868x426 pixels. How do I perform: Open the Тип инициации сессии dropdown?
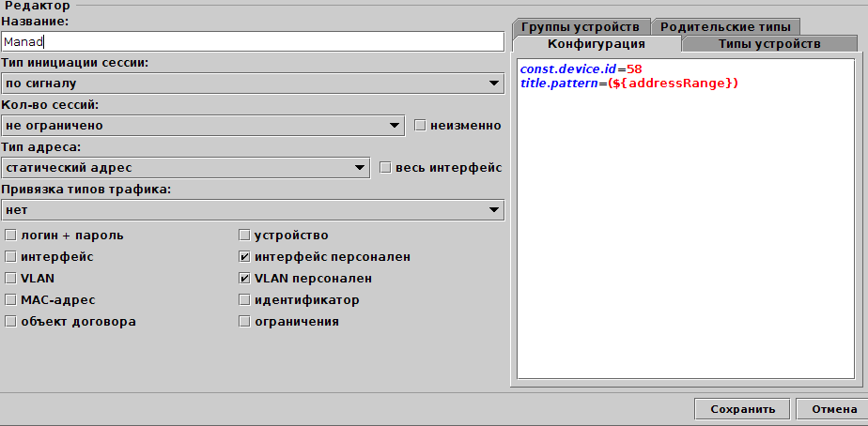click(253, 84)
